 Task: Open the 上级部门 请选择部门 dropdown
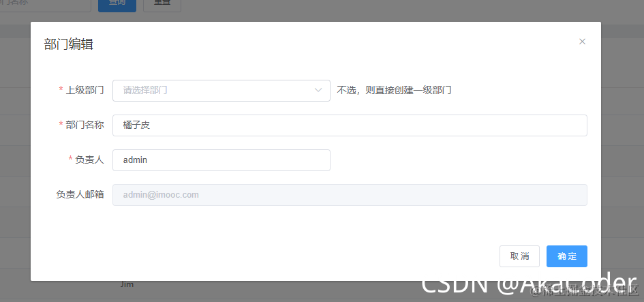tap(221, 91)
